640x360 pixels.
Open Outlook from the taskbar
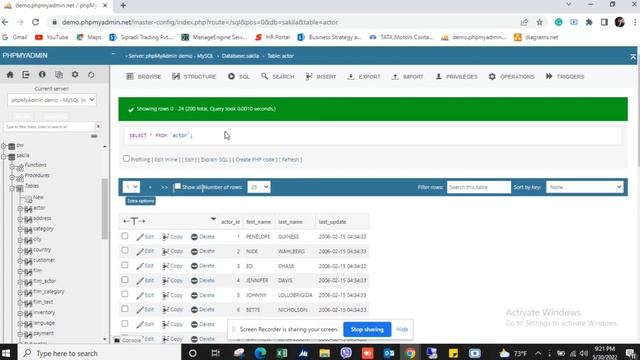click(389, 353)
